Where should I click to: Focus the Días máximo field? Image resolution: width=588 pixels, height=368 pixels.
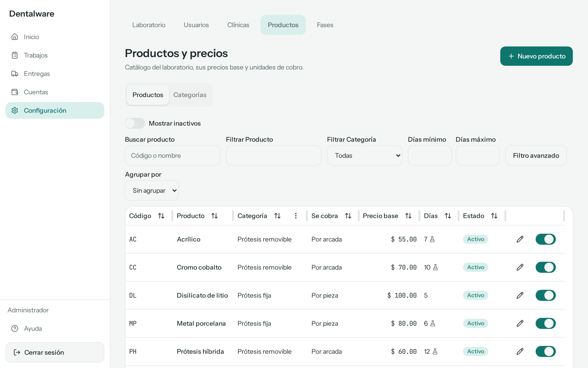[478, 155]
